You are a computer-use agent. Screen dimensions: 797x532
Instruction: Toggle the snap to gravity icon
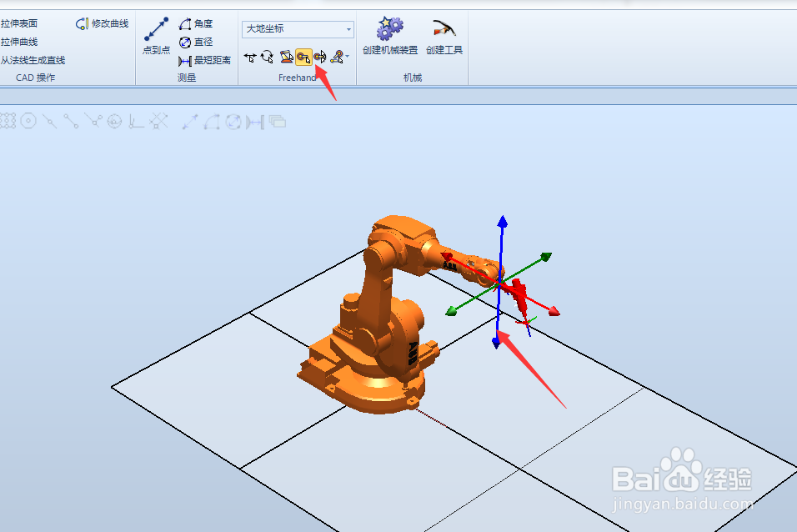click(x=114, y=121)
